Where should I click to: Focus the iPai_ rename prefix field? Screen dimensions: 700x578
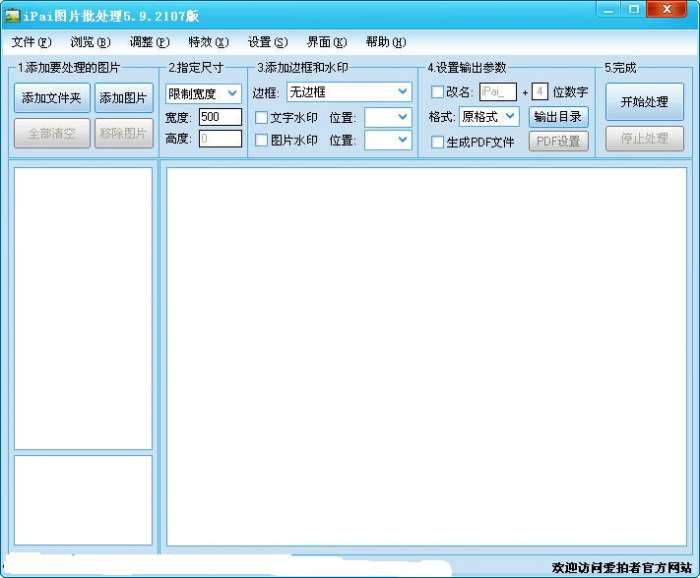pyautogui.click(x=498, y=92)
